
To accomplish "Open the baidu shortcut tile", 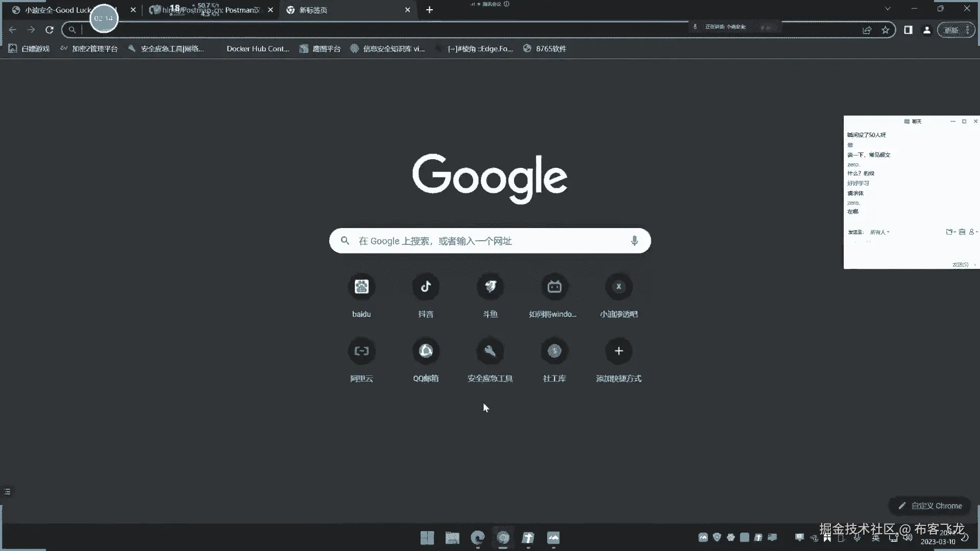I will pyautogui.click(x=361, y=287).
